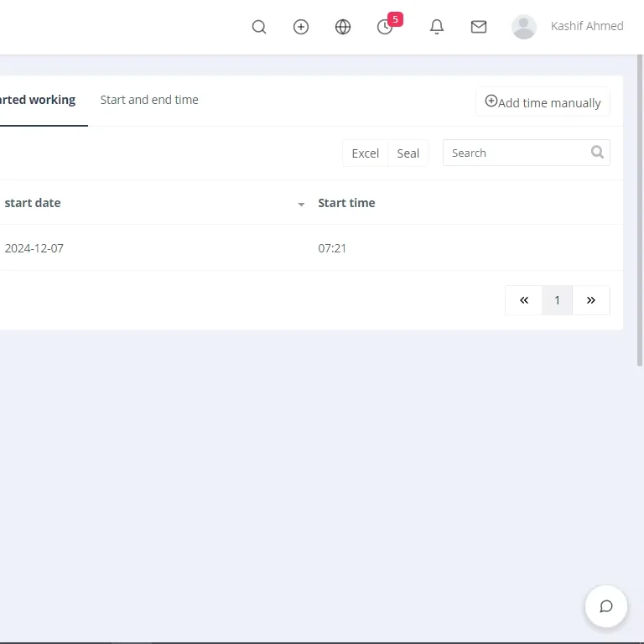Click the Seal button
This screenshot has width=644, height=644.
408,153
